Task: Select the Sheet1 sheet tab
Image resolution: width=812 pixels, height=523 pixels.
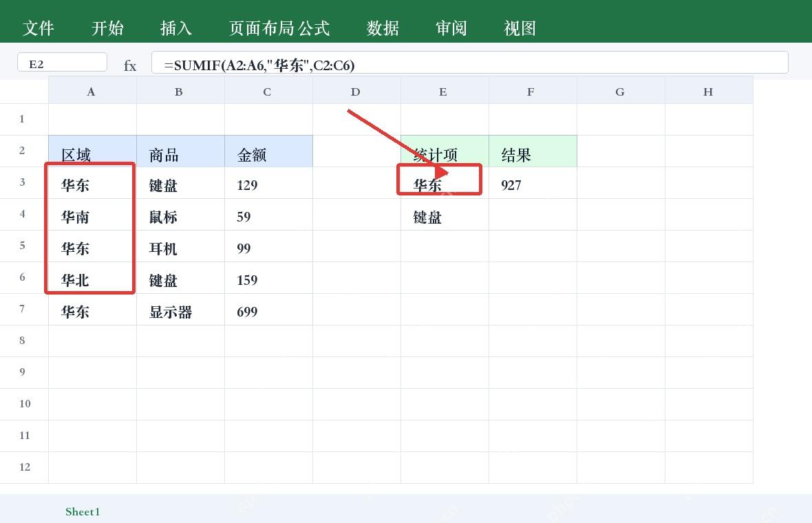Action: [x=83, y=511]
